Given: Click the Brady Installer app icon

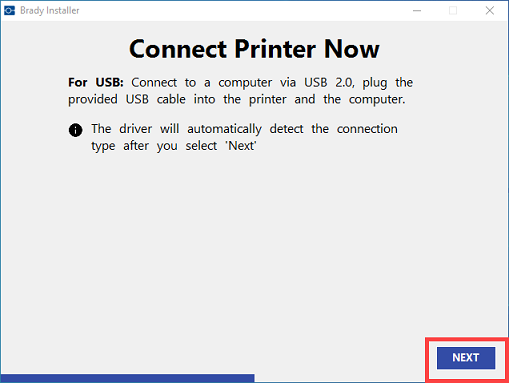Looking at the screenshot, I should tap(9, 11).
